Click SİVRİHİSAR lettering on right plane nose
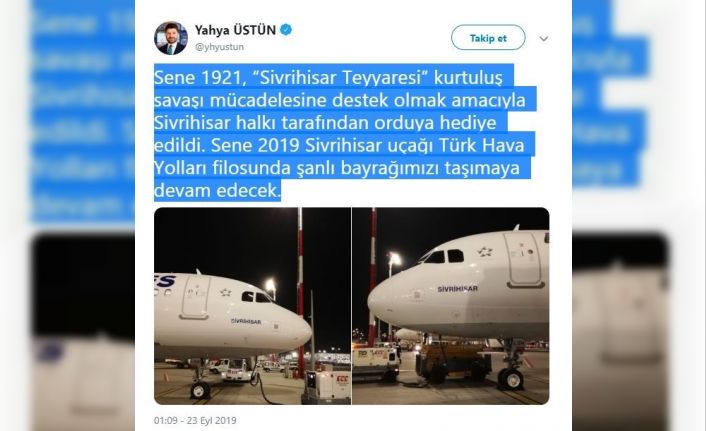The height and width of the screenshot is (431, 706). (457, 289)
